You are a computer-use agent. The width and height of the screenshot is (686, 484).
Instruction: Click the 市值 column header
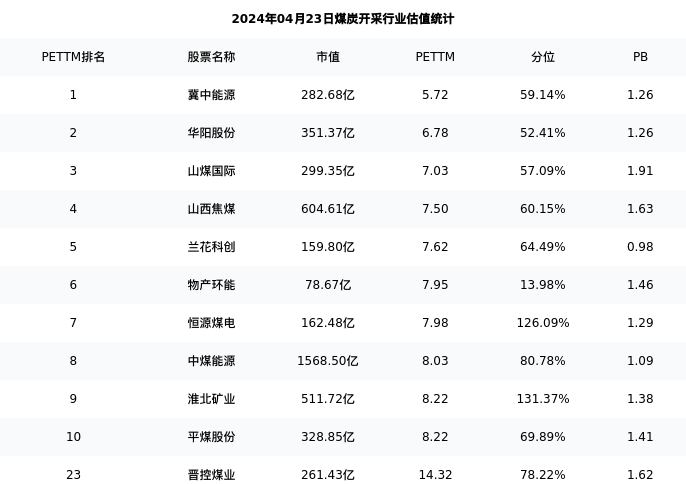coord(328,57)
